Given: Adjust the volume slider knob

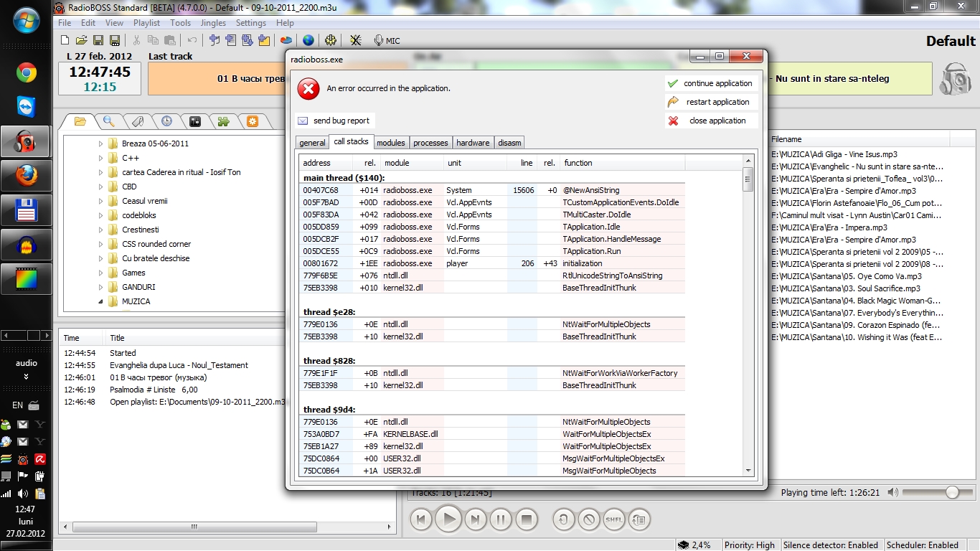Looking at the screenshot, I should pyautogui.click(x=952, y=492).
